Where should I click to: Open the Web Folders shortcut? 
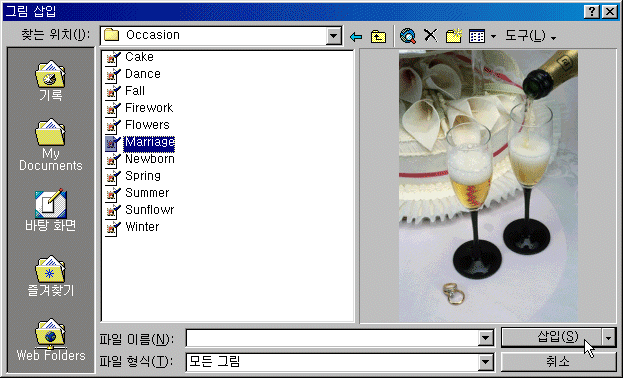pyautogui.click(x=50, y=340)
